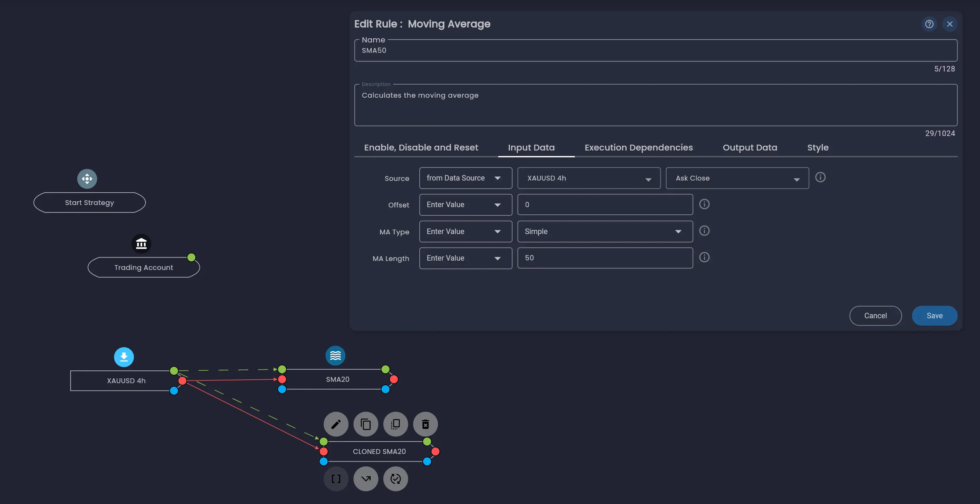Open the Execution Dependencies tab

point(638,148)
